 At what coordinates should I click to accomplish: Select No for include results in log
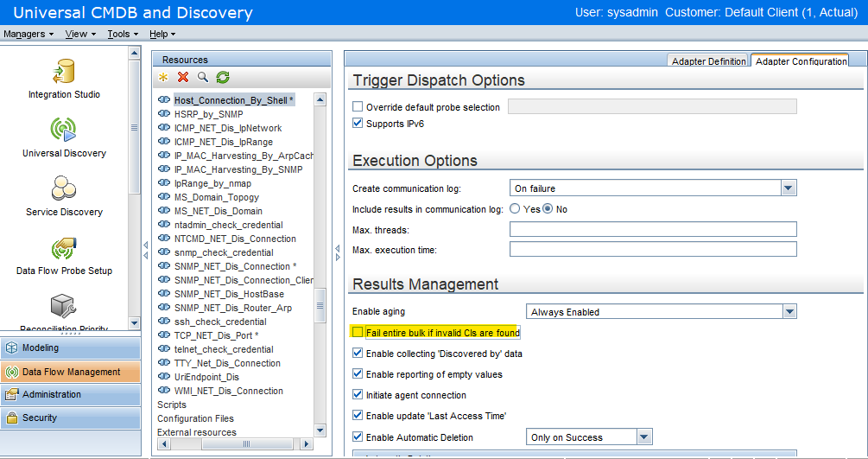tap(548, 209)
